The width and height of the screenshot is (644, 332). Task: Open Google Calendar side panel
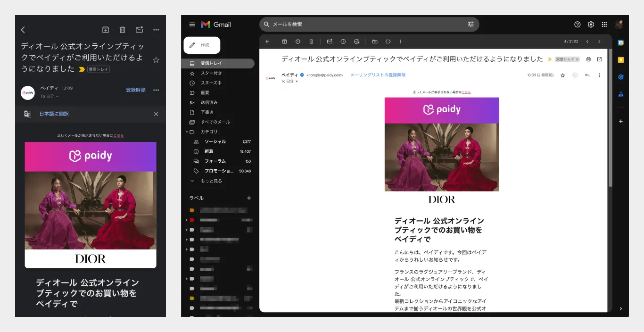pyautogui.click(x=621, y=42)
